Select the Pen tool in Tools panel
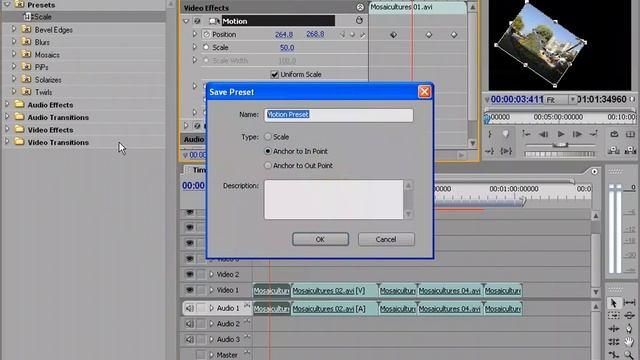The height and width of the screenshot is (360, 640). [x=629, y=329]
